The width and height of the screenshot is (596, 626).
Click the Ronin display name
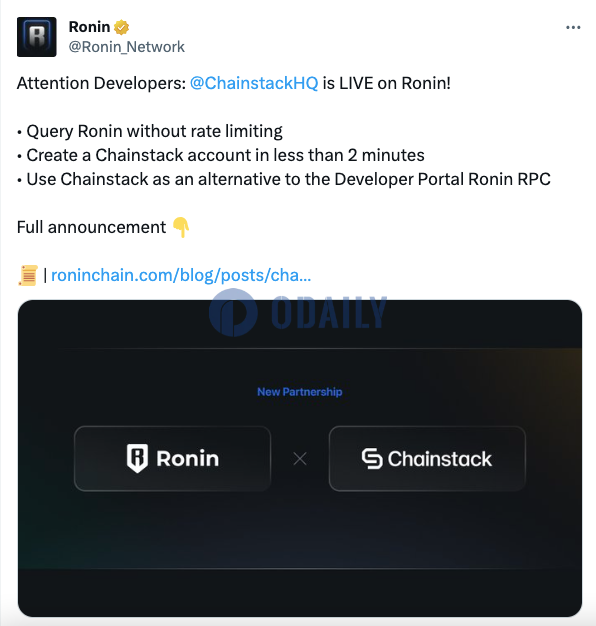pos(89,27)
